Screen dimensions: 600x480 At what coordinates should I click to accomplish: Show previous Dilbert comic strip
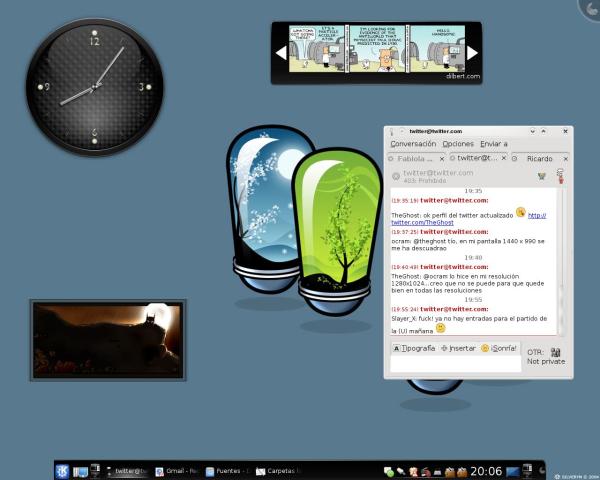click(281, 53)
